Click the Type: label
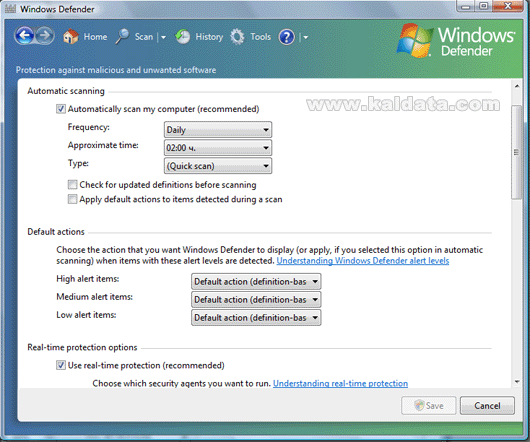 78,163
